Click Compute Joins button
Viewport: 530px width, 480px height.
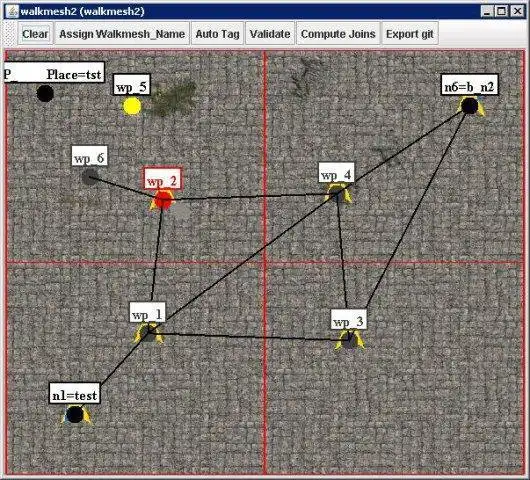(338, 33)
